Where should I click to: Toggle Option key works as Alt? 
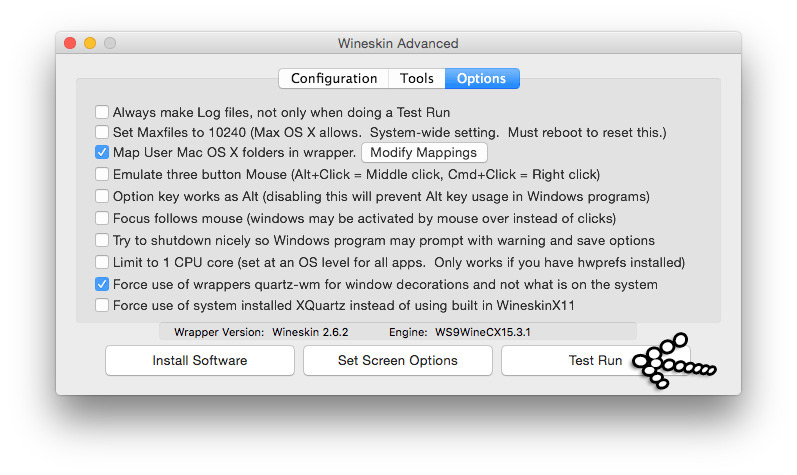[102, 196]
